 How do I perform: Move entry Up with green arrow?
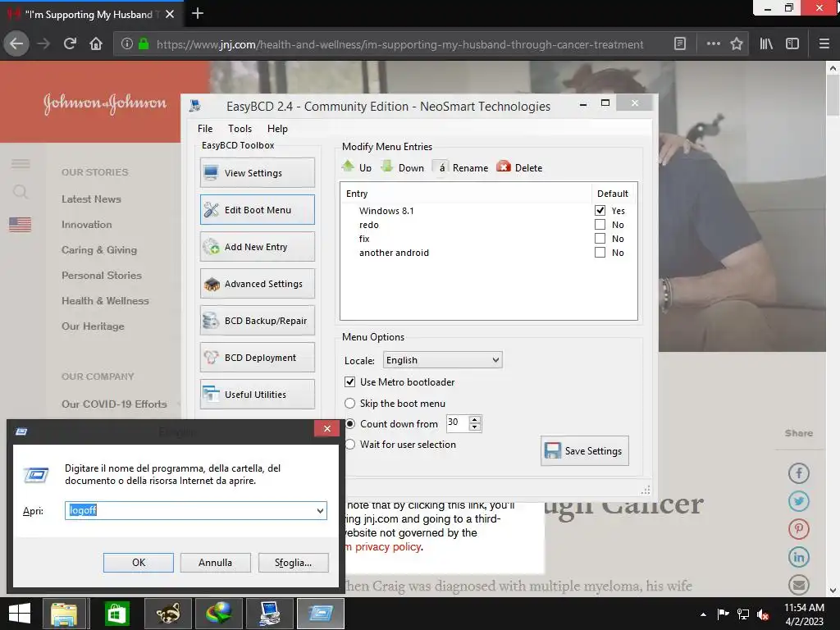click(356, 167)
